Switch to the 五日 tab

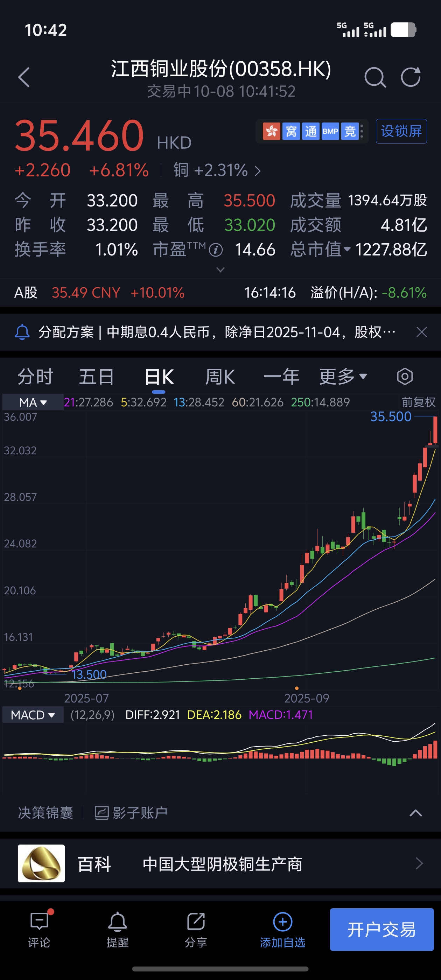click(97, 377)
